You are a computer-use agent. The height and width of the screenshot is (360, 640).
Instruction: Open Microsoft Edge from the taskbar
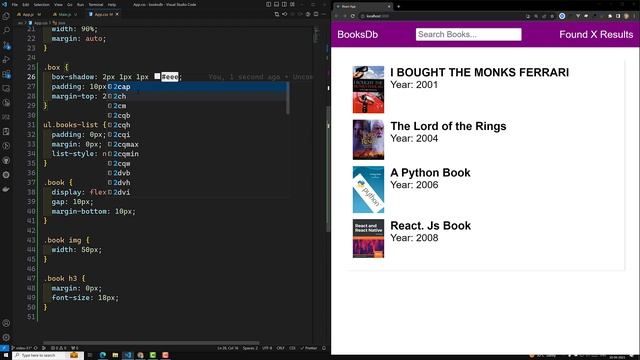(103, 356)
